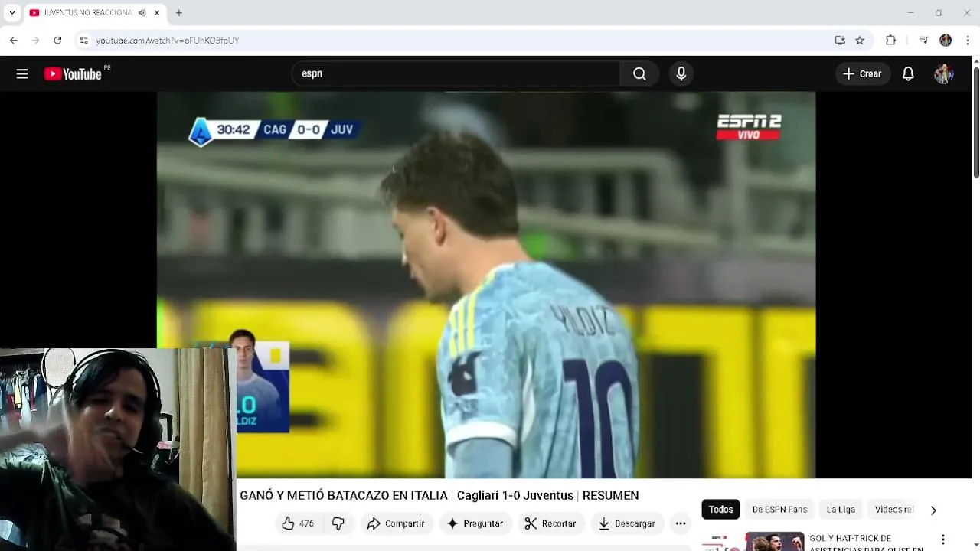The width and height of the screenshot is (980, 551).
Task: Switch to the JUVENTUS NO REACCIONA tab
Action: pos(87,12)
